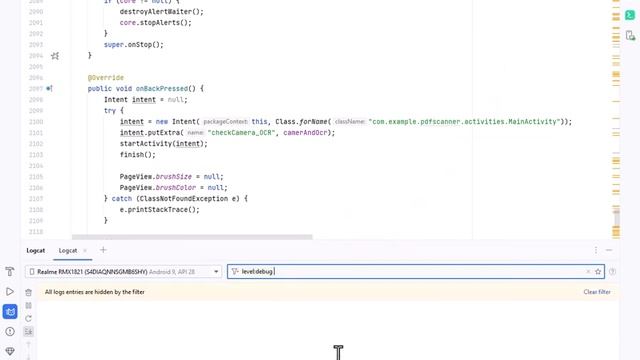Click startActivity(intent) call
This screenshot has height=360, width=640.
(164, 144)
